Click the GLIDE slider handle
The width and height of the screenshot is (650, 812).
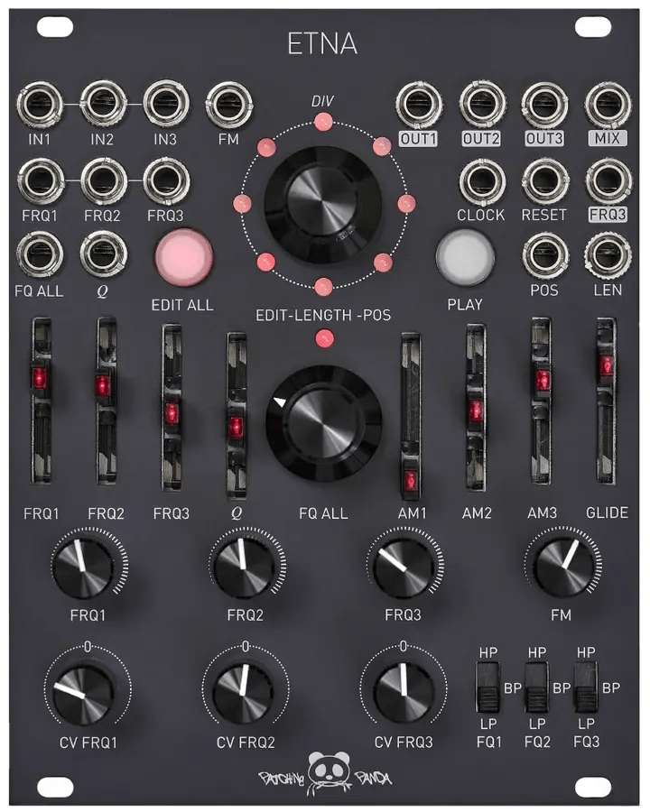[x=606, y=366]
